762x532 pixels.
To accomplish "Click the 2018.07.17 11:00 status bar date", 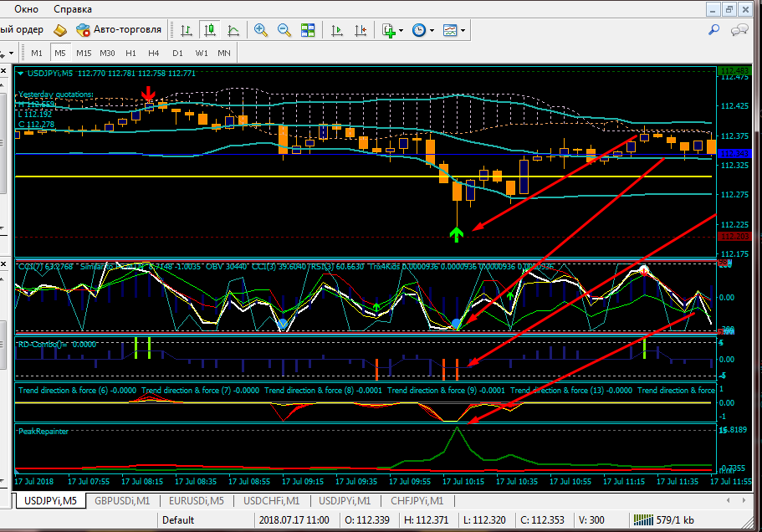I will (294, 519).
